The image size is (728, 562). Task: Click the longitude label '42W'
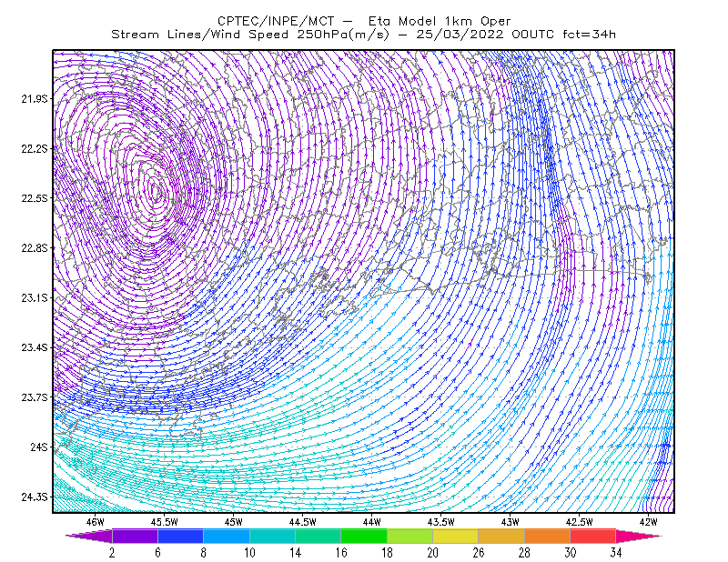pyautogui.click(x=649, y=522)
